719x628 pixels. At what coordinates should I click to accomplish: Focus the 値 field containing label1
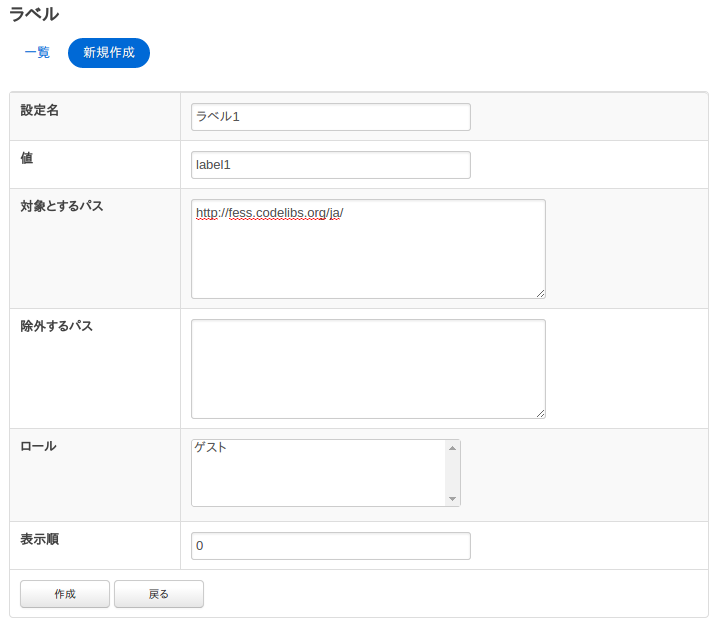tap(330, 165)
